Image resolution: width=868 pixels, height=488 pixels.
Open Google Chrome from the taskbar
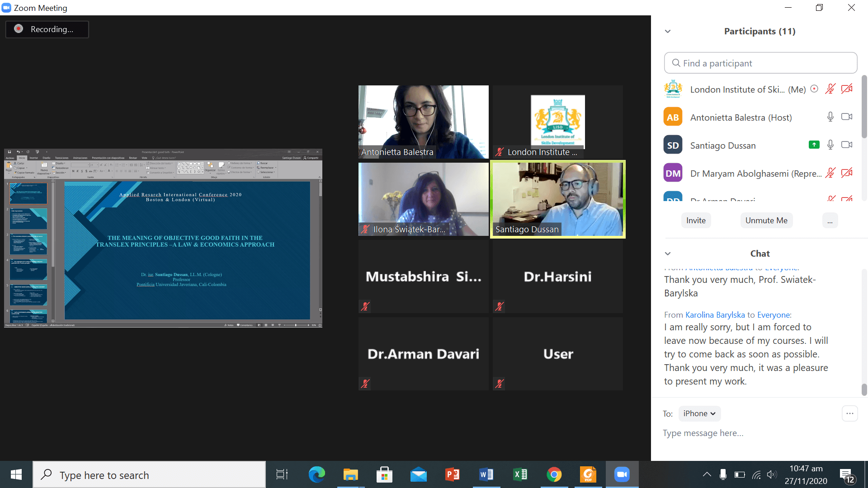[554, 474]
